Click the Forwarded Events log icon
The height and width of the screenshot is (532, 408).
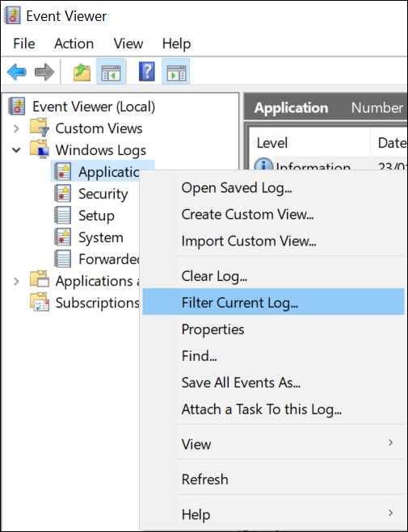[x=63, y=258]
